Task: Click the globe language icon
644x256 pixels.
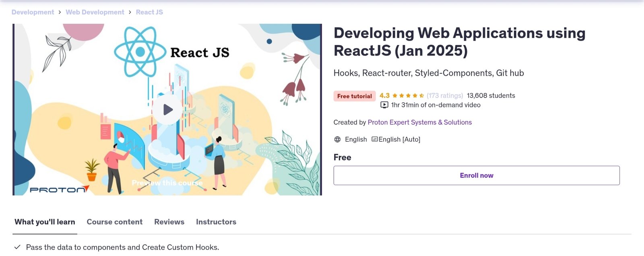Action: tap(337, 139)
